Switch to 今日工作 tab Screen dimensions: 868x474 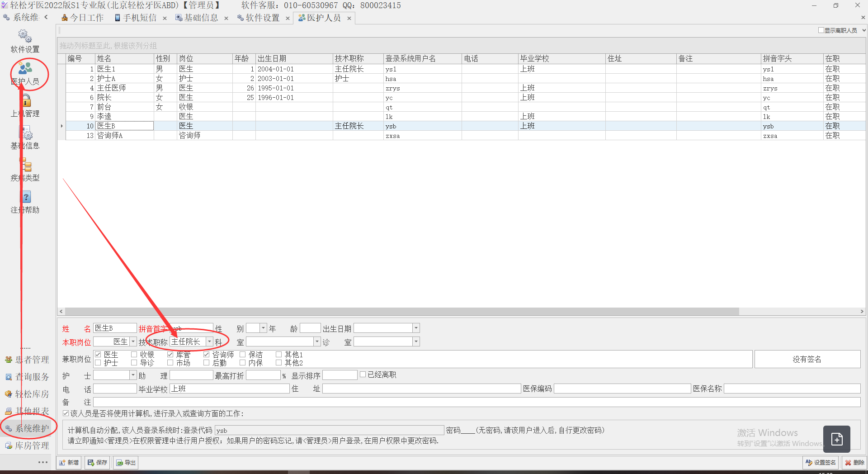click(83, 18)
